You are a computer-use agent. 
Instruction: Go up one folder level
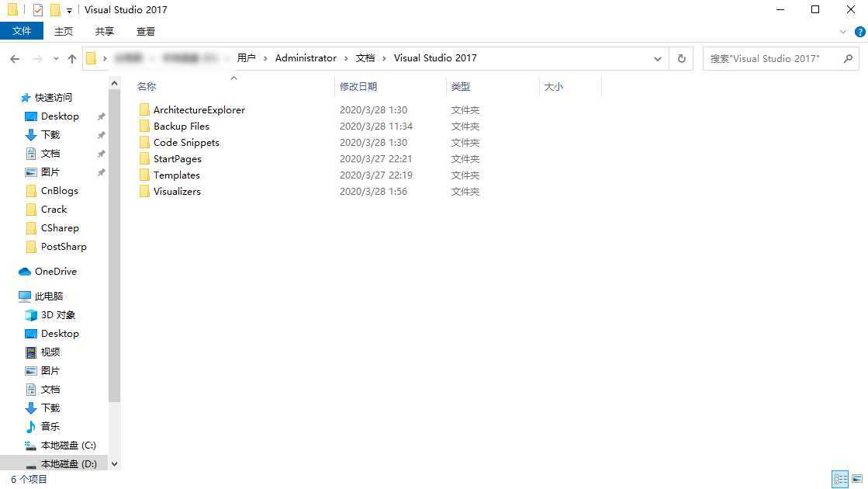coord(72,59)
